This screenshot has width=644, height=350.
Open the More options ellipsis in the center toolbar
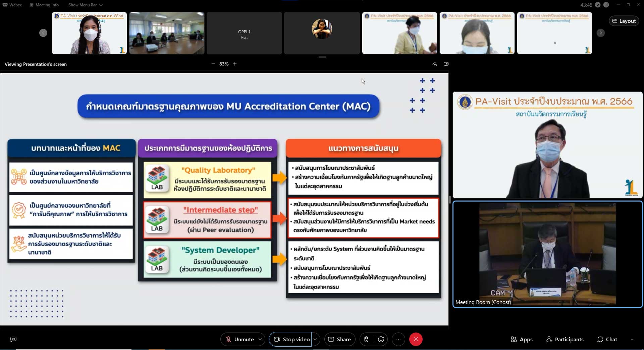pos(398,339)
